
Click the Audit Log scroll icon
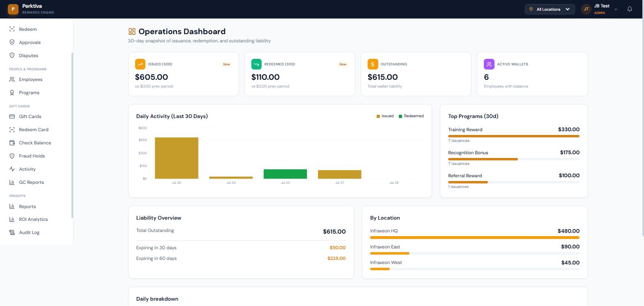coord(12,232)
